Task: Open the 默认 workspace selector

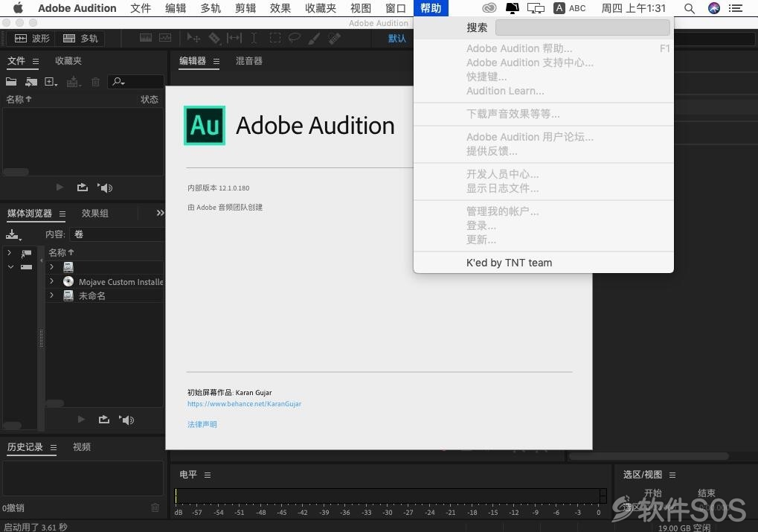Action: pos(397,38)
